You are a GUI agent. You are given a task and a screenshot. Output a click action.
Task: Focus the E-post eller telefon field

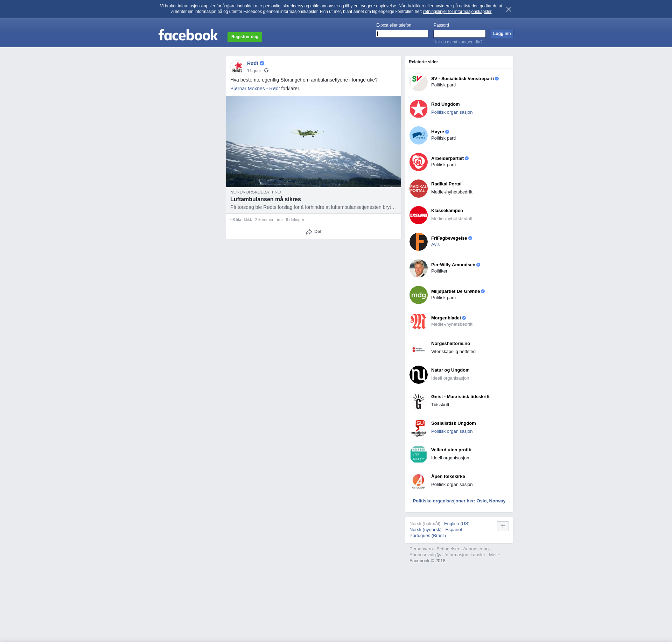[x=402, y=34]
